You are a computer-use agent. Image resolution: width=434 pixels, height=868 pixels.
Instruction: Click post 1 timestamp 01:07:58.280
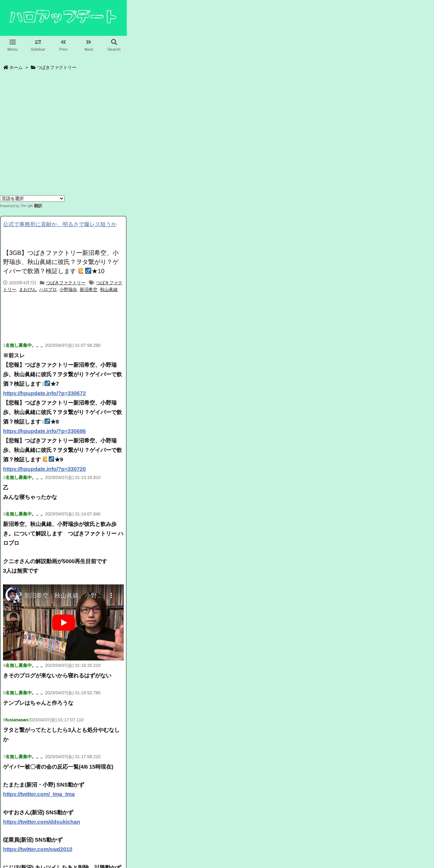[88, 345]
